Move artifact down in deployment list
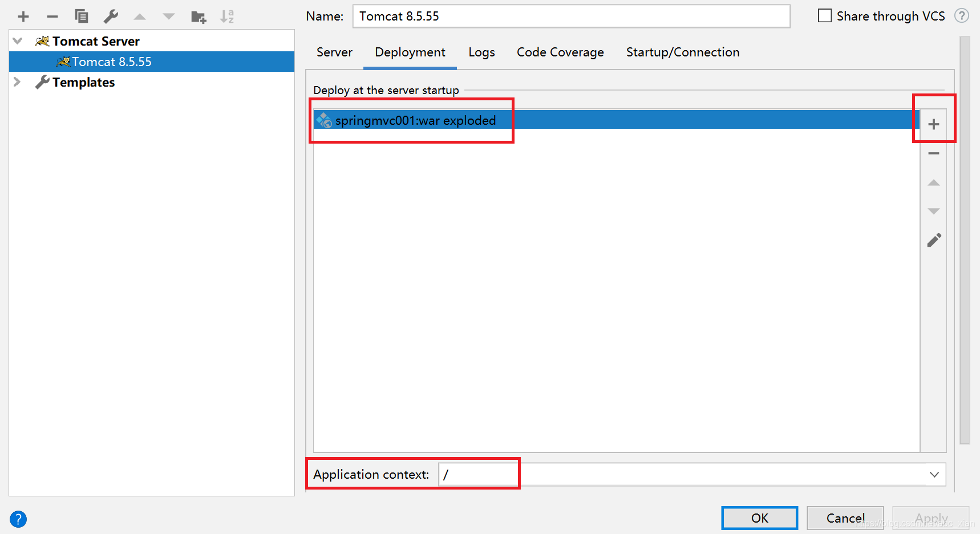Screen dimensions: 980x534 tap(934, 211)
